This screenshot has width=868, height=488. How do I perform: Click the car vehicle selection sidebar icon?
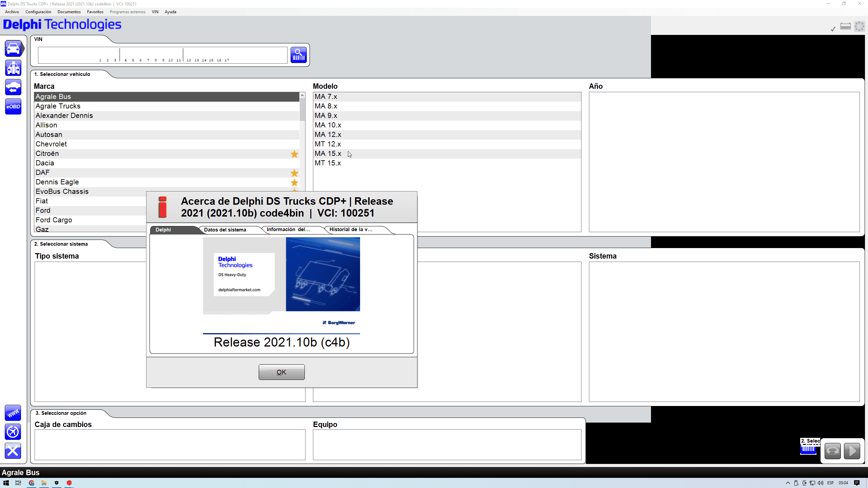[13, 48]
